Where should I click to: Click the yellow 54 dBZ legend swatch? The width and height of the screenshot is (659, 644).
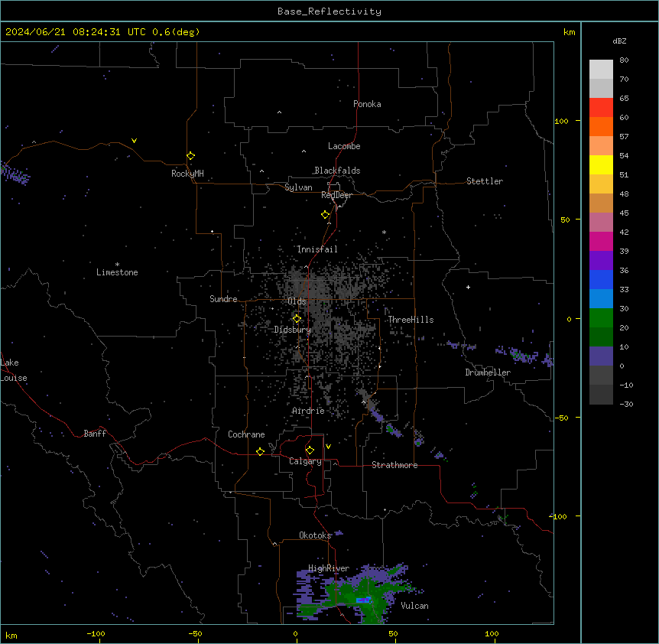click(601, 164)
